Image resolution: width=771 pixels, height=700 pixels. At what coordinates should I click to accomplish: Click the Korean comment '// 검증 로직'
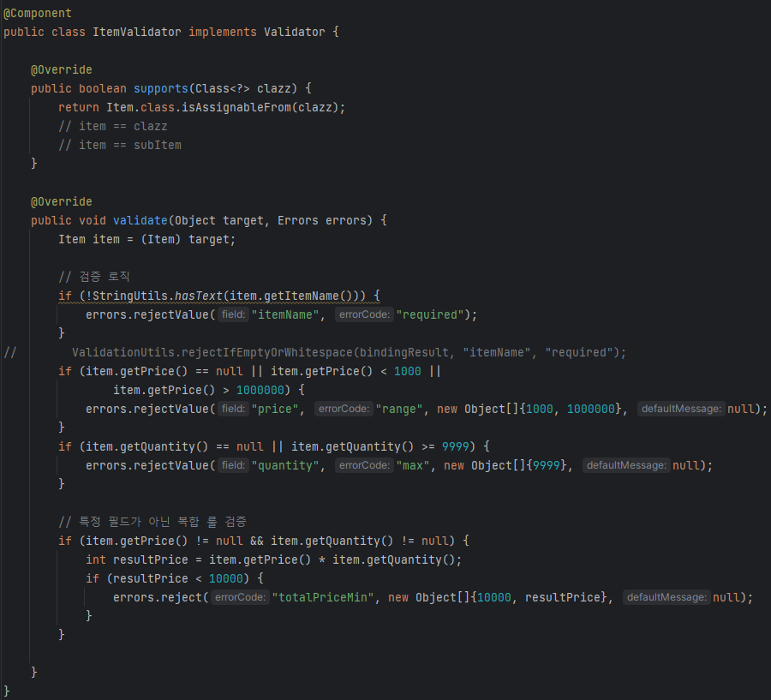click(x=94, y=277)
